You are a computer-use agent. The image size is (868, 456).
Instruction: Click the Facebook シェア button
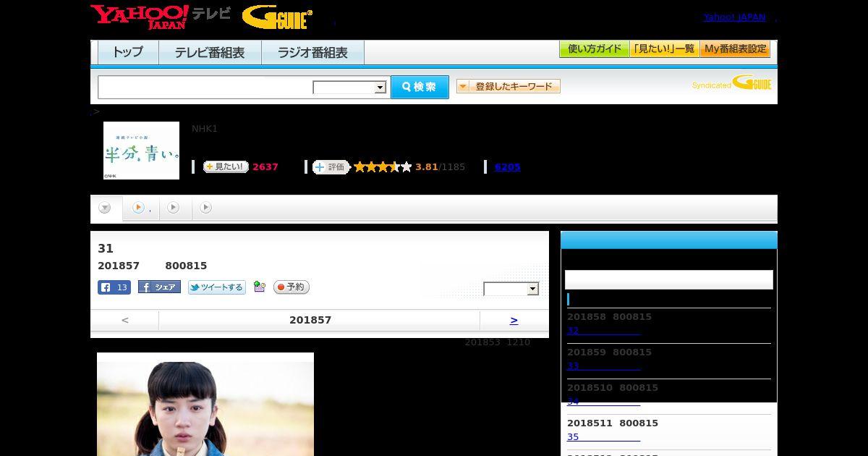click(x=159, y=287)
